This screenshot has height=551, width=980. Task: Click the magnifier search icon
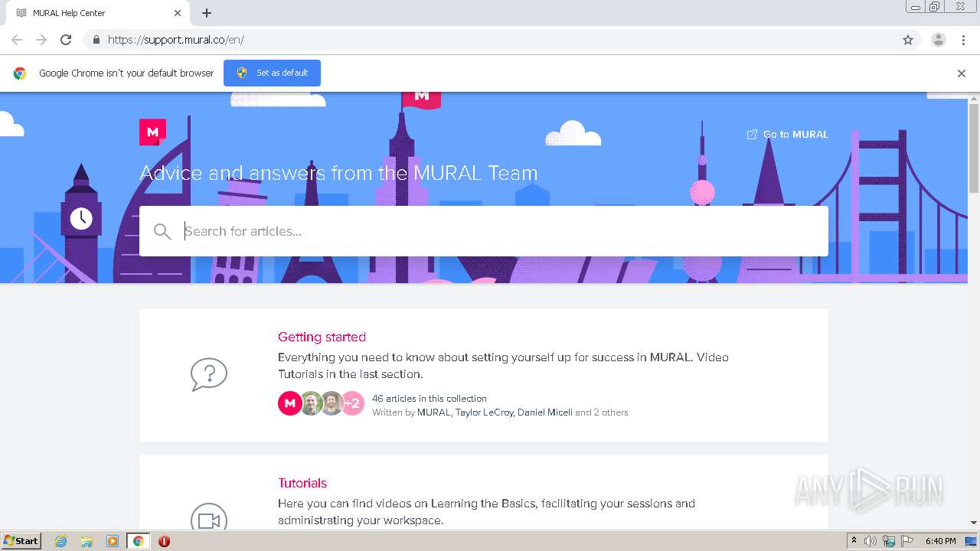(x=162, y=232)
